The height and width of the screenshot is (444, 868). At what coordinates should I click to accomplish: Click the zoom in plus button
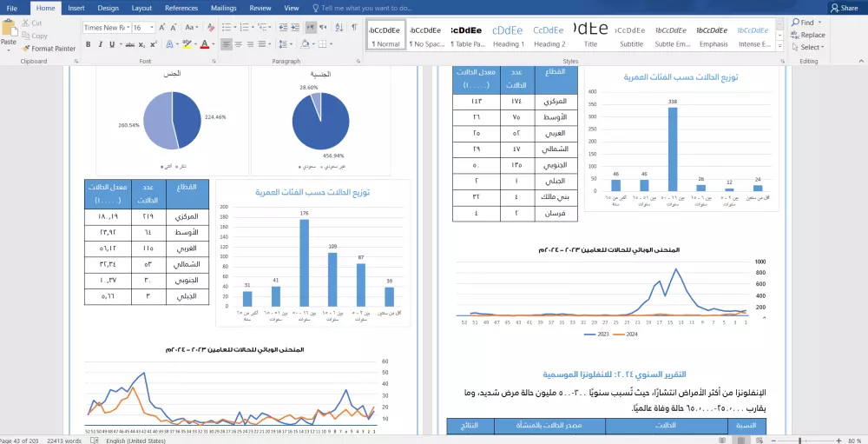(839, 441)
